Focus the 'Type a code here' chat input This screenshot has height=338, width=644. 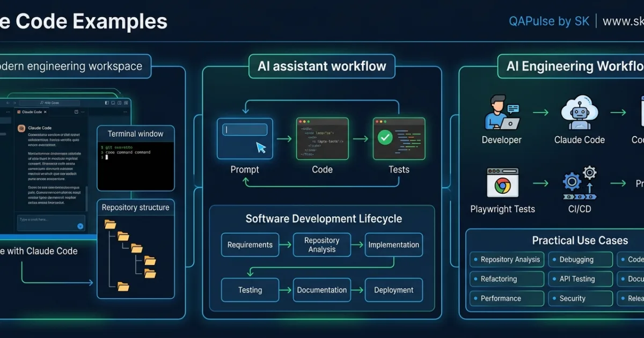tap(51, 223)
